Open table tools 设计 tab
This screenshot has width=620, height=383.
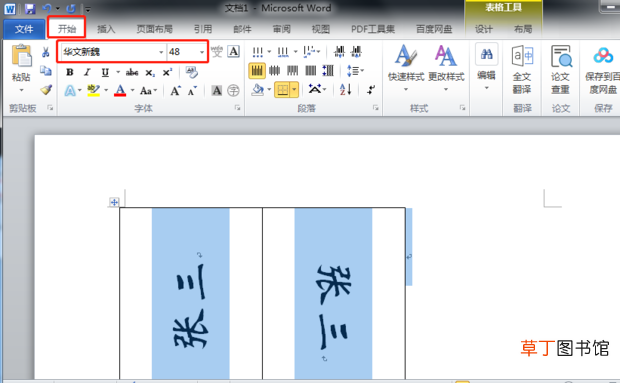[x=483, y=29]
